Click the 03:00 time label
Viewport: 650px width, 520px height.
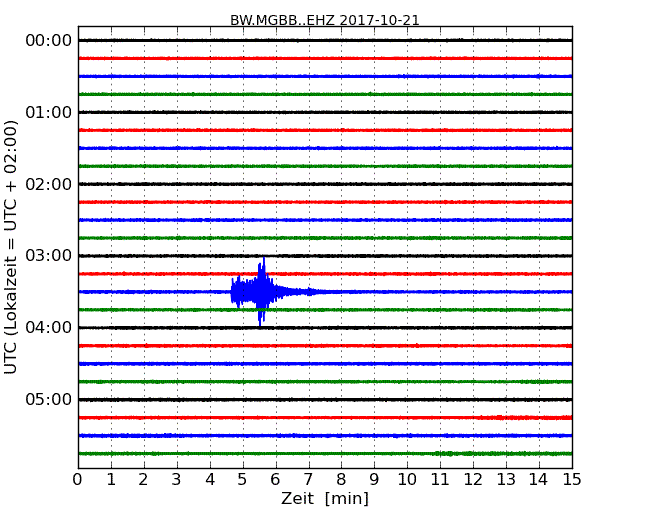(49, 255)
